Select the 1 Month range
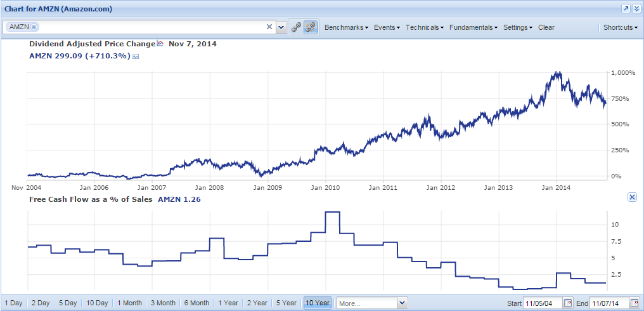Viewport: 644px width, 311px height. 129,303
